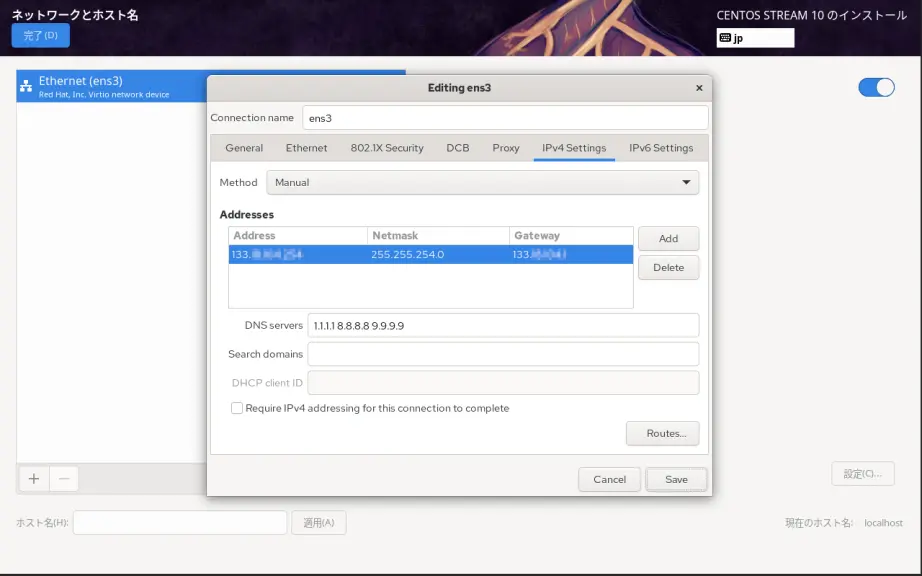Click the Netmask column header
Screen dimensions: 922x576
(x=438, y=236)
